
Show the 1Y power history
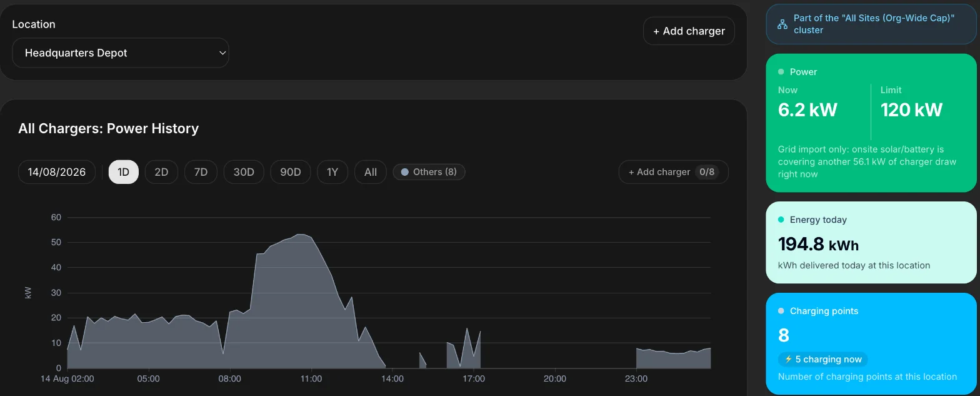click(332, 172)
